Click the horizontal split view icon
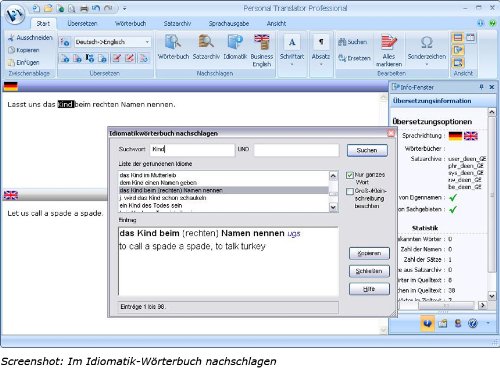The height and width of the screenshot is (376, 500). [458, 38]
